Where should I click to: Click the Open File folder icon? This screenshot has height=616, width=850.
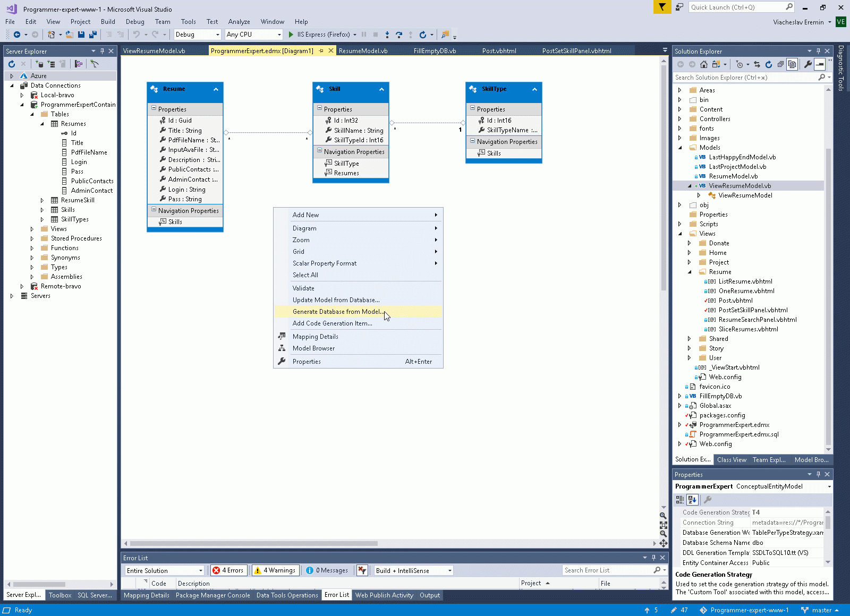(69, 35)
